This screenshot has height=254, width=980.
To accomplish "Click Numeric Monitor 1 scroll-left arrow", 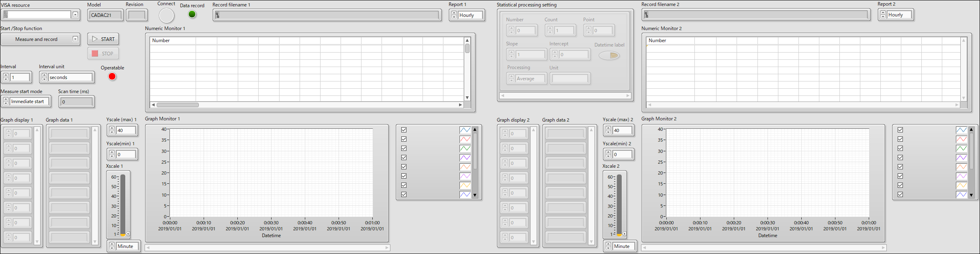I will 153,105.
